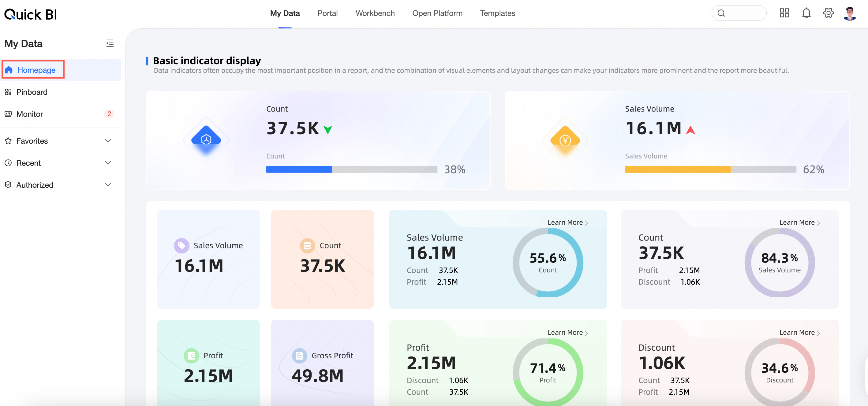This screenshot has height=406, width=868.
Task: Click the Monitor badge showing 2
Action: click(x=109, y=114)
